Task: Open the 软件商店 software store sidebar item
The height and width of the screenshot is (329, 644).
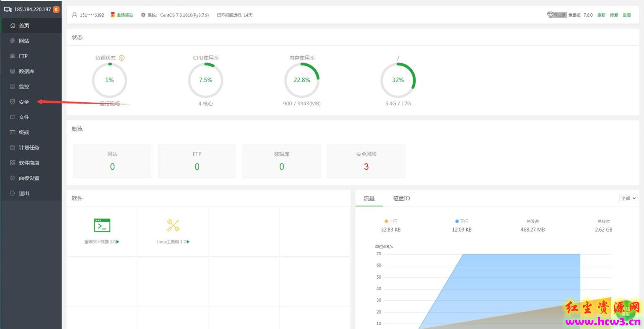Action: (31, 163)
